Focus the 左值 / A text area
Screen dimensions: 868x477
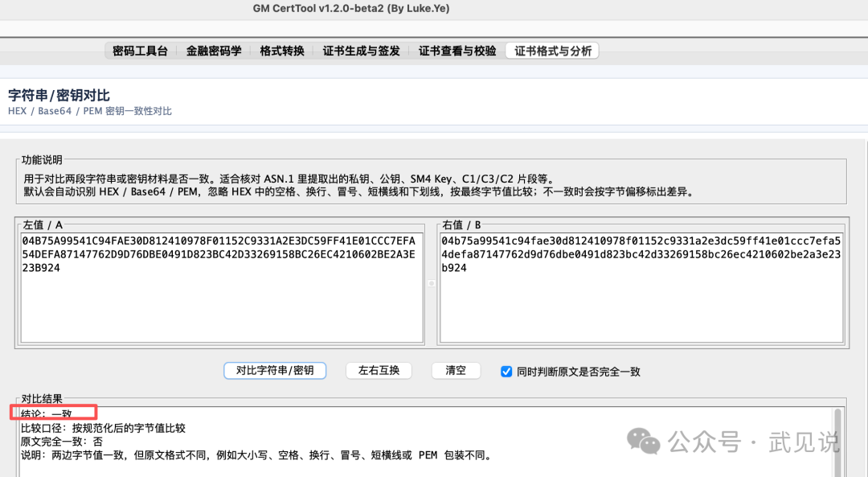tap(222, 288)
